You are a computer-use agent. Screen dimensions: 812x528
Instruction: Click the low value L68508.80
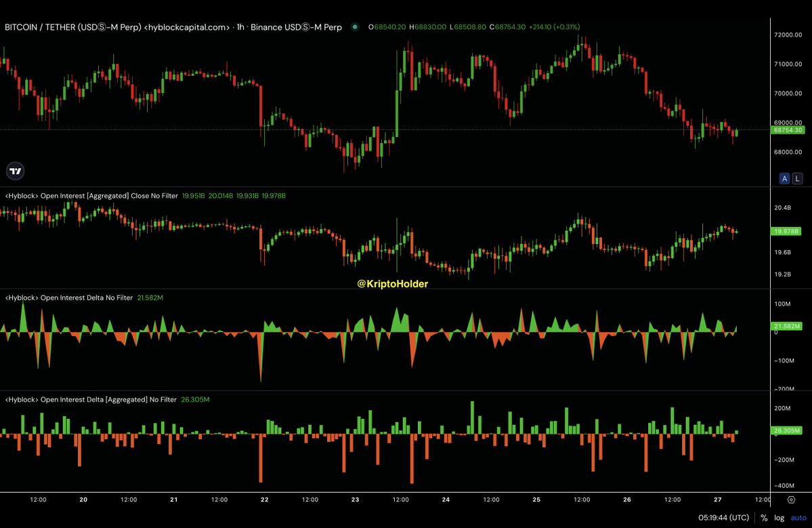coord(467,27)
